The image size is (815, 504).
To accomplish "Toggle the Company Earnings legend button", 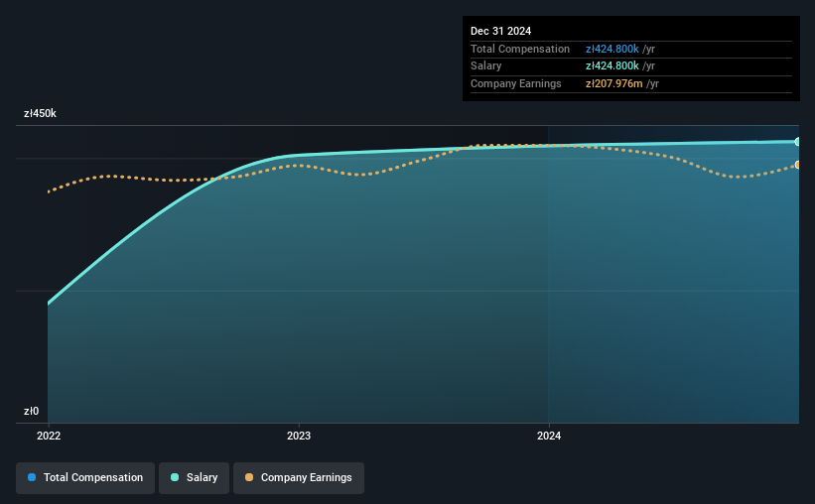I will pos(299,477).
